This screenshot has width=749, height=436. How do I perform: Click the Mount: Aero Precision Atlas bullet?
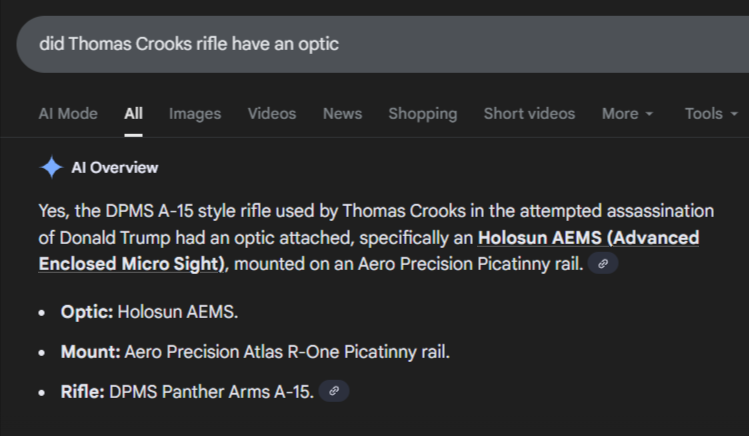pyautogui.click(x=255, y=352)
